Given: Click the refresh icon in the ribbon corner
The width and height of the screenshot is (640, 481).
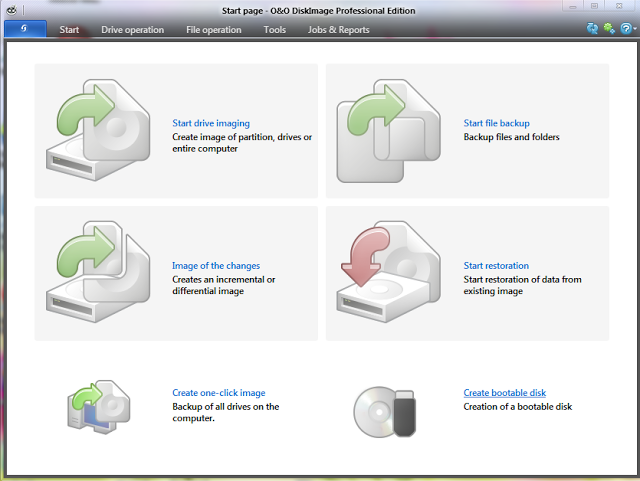Looking at the screenshot, I should (x=592, y=28).
